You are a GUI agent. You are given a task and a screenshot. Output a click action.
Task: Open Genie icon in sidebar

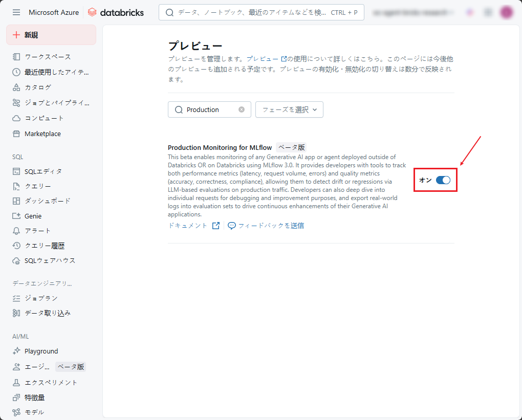[16, 216]
